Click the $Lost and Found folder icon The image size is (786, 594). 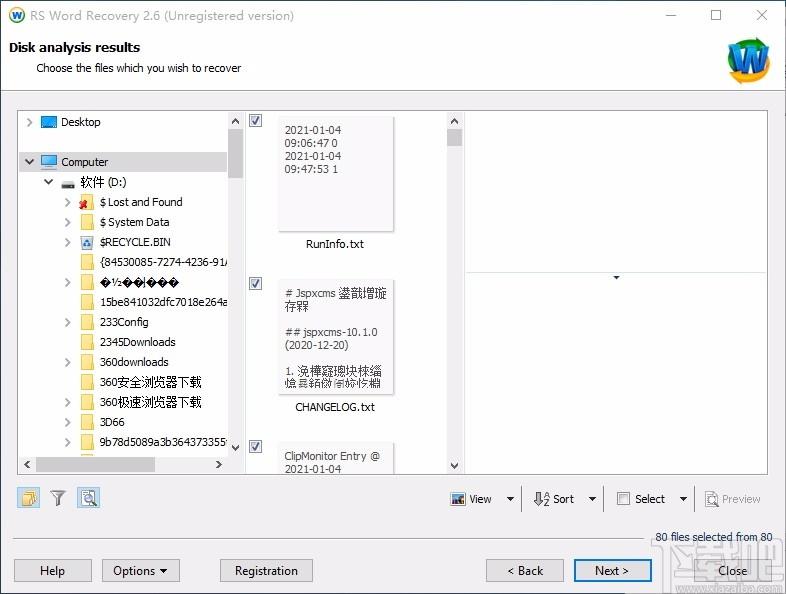pos(86,203)
